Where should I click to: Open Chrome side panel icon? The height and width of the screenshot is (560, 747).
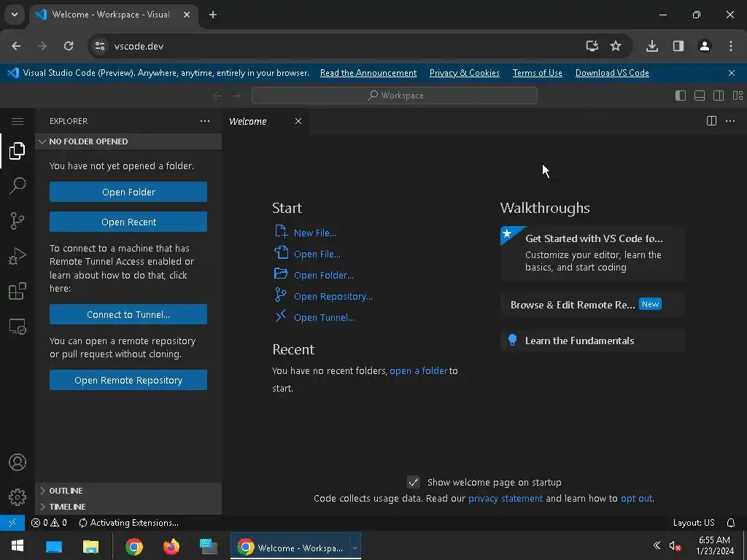click(678, 46)
